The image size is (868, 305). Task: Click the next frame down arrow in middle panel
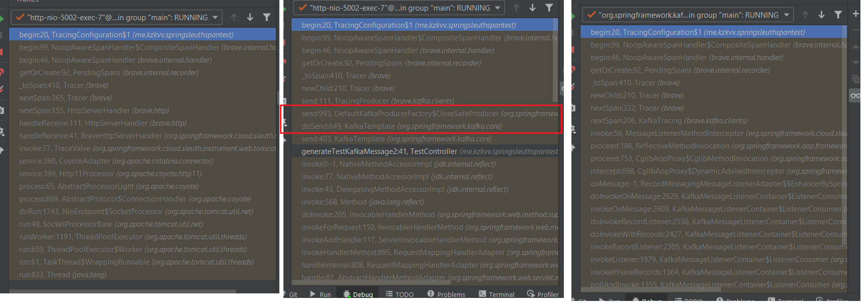[533, 8]
